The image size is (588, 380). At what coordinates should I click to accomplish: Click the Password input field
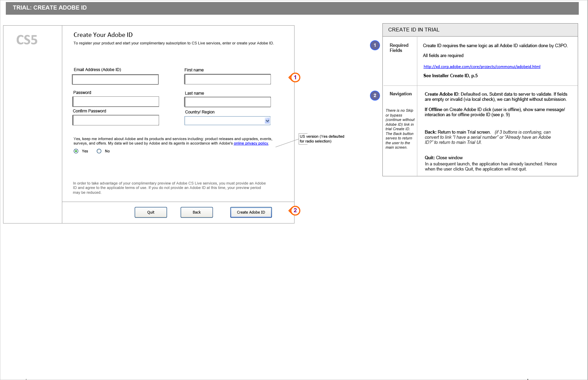point(116,101)
